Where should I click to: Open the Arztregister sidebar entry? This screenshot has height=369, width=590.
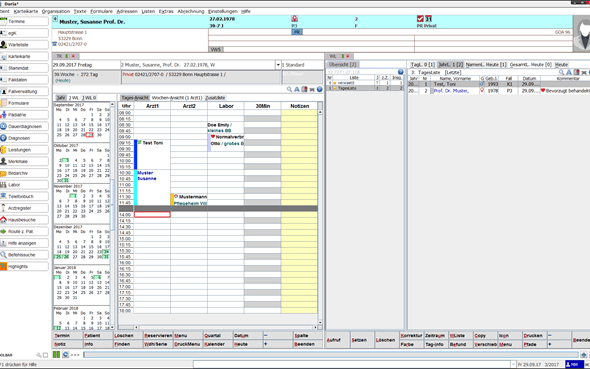tap(24, 208)
